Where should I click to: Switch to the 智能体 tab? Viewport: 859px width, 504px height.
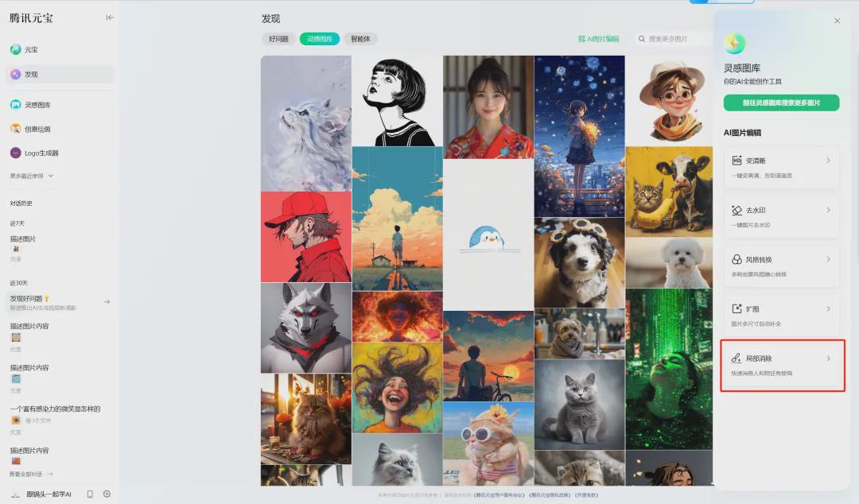360,39
